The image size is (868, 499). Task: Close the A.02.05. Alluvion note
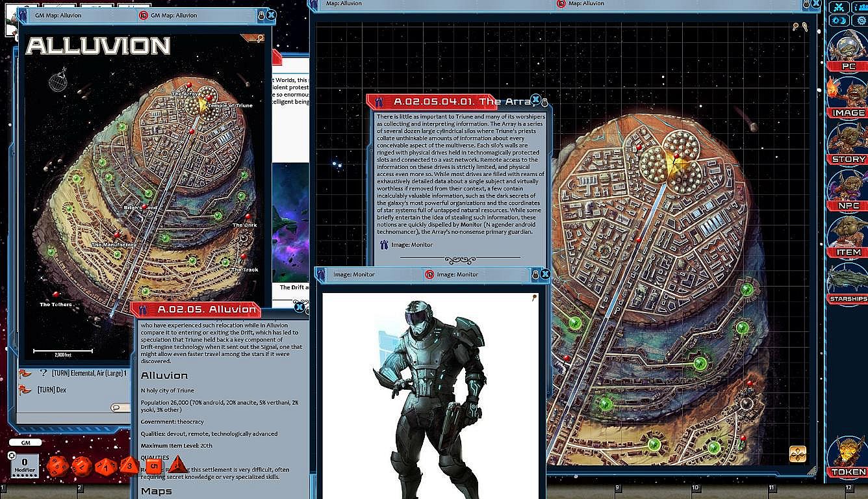299,307
